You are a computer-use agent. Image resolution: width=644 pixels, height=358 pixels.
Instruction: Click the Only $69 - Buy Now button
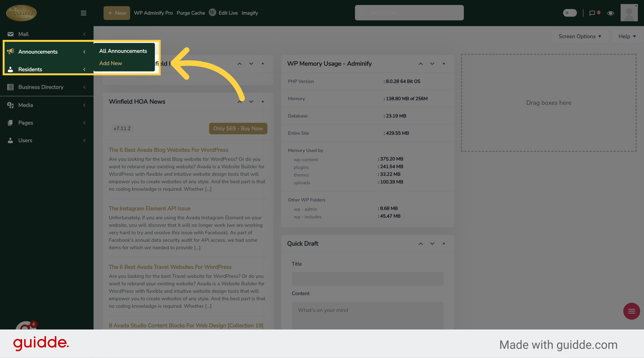point(238,128)
